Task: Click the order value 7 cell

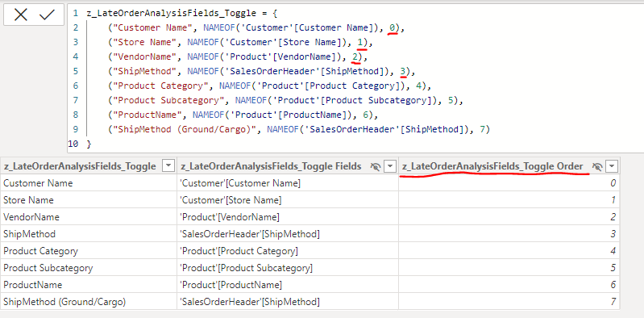Action: pyautogui.click(x=509, y=302)
